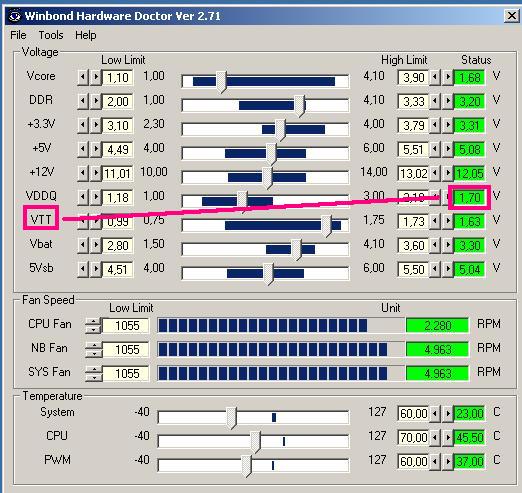
Task: Decrease VDDQ low limit with left arrow
Action: (83, 198)
